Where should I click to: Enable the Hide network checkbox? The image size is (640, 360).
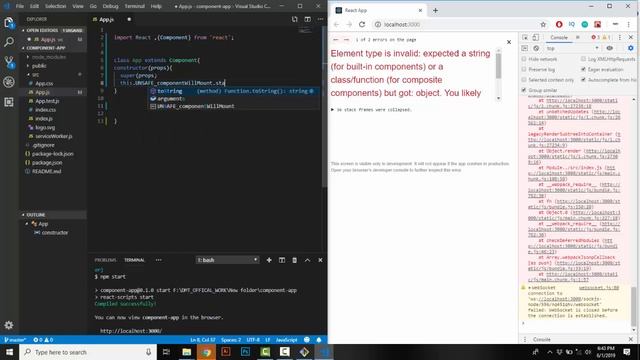coord(524,59)
